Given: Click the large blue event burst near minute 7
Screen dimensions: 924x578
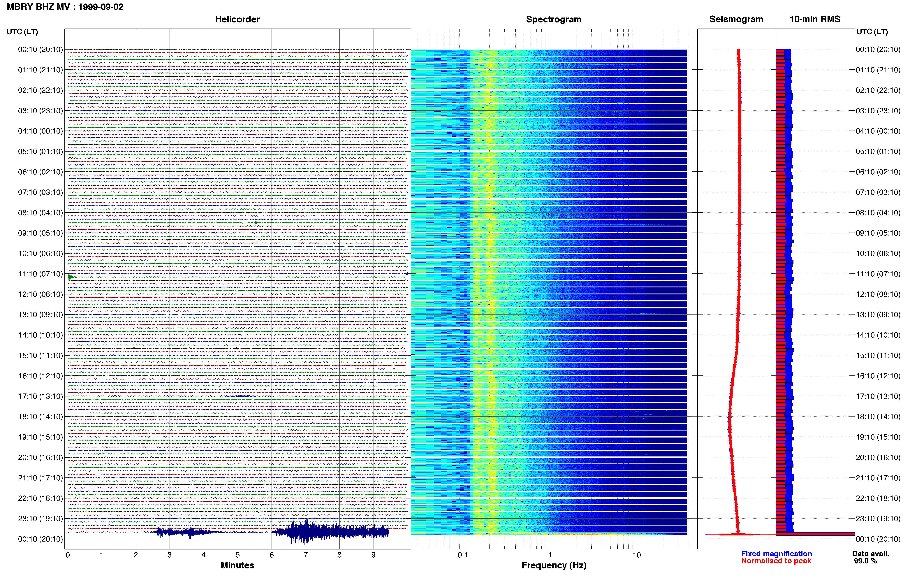Looking at the screenshot, I should (x=330, y=531).
